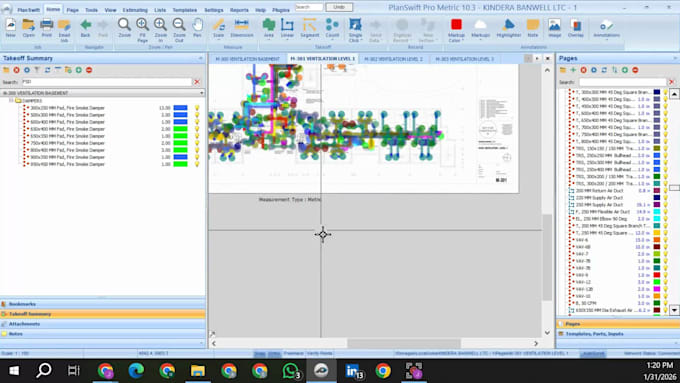Toggle lightbulb for VAV-9 in Pages list

click(666, 275)
